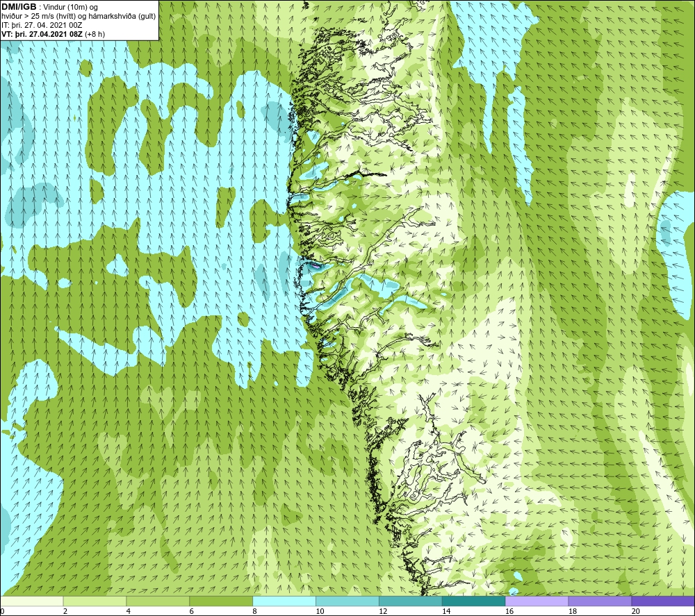Click the 14–16 m/s deep teal legend swatch

pos(473,601)
